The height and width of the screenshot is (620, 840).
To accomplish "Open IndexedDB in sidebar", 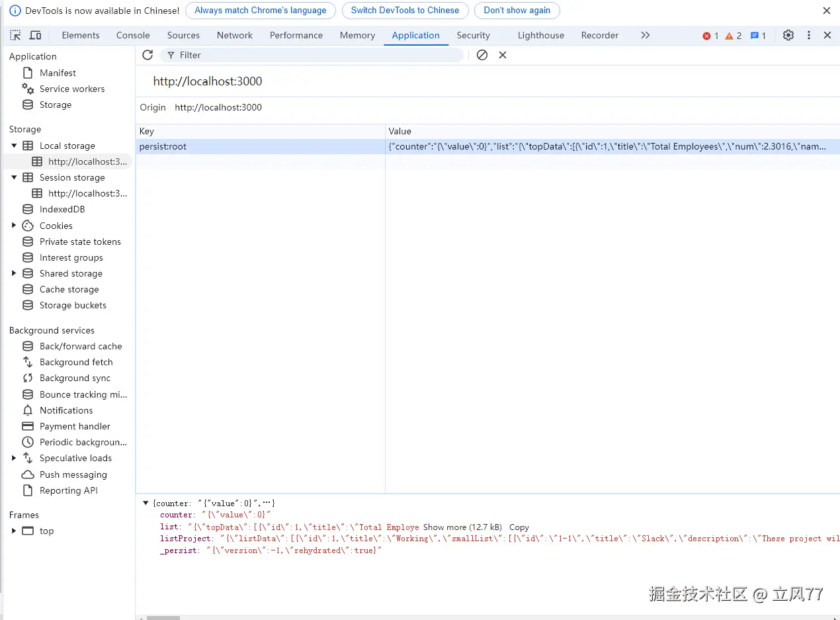I will click(x=62, y=209).
